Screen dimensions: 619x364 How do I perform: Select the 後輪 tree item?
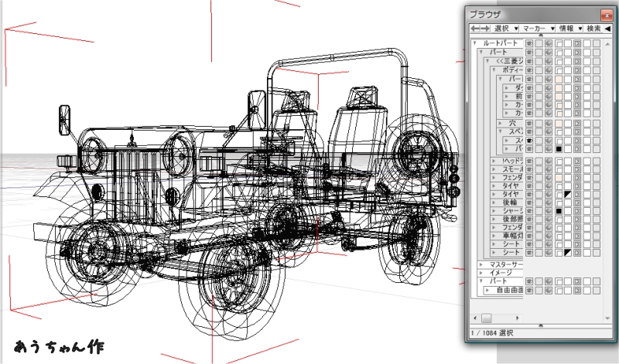click(x=510, y=202)
